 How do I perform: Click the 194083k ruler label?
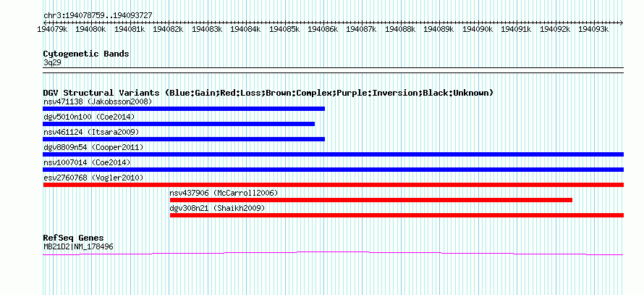[207, 29]
